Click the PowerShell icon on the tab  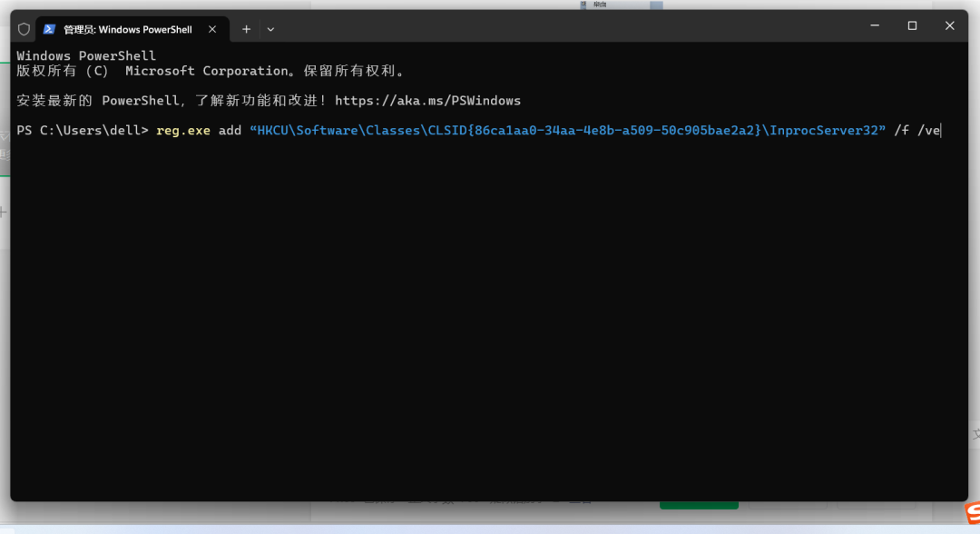point(49,29)
